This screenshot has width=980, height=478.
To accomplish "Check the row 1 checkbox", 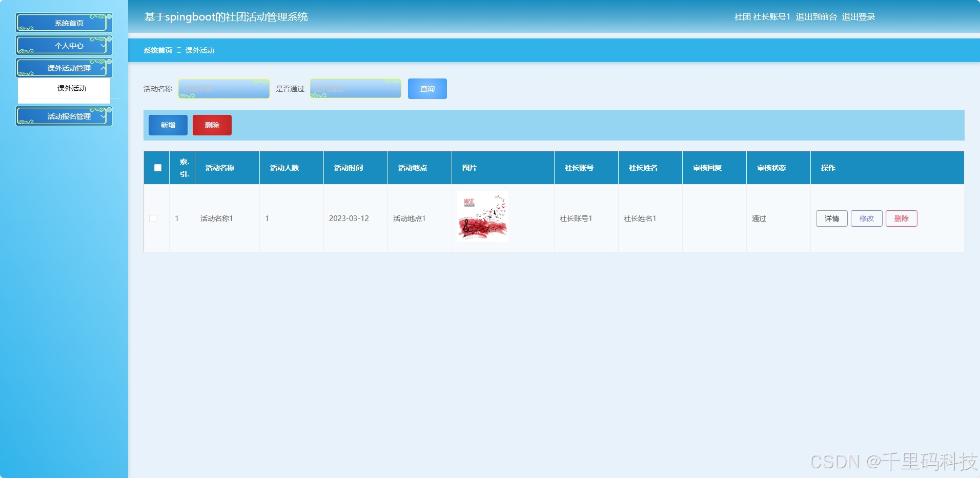I will pos(153,218).
